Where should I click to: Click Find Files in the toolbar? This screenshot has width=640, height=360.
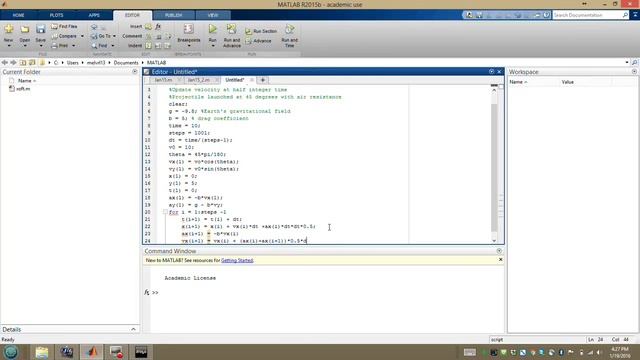tap(64, 26)
